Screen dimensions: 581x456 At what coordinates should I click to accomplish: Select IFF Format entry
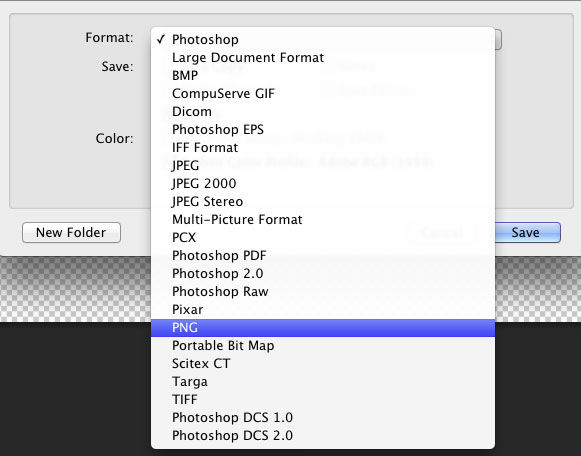[323, 148]
